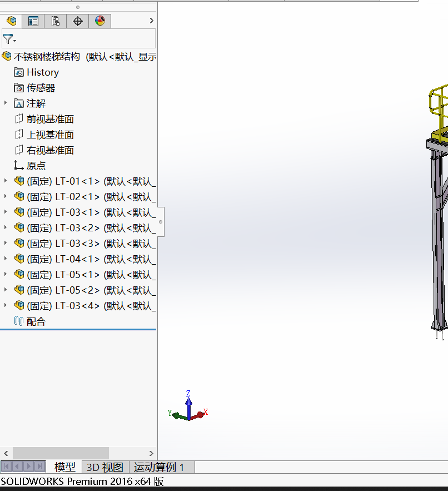Click the tree filter funnel icon
This screenshot has width=448, height=491.
[8, 39]
